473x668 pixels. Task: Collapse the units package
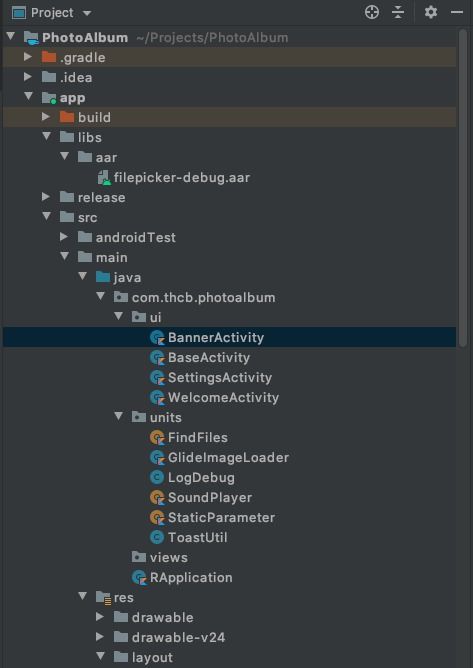pyautogui.click(x=118, y=417)
